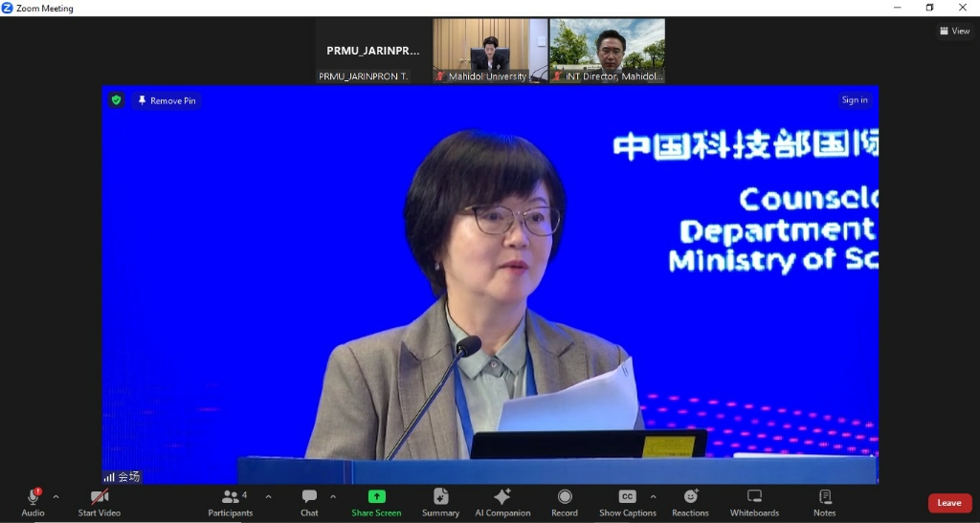Screen dimensions: 980x523
Task: Leave the meeting
Action: (x=949, y=503)
